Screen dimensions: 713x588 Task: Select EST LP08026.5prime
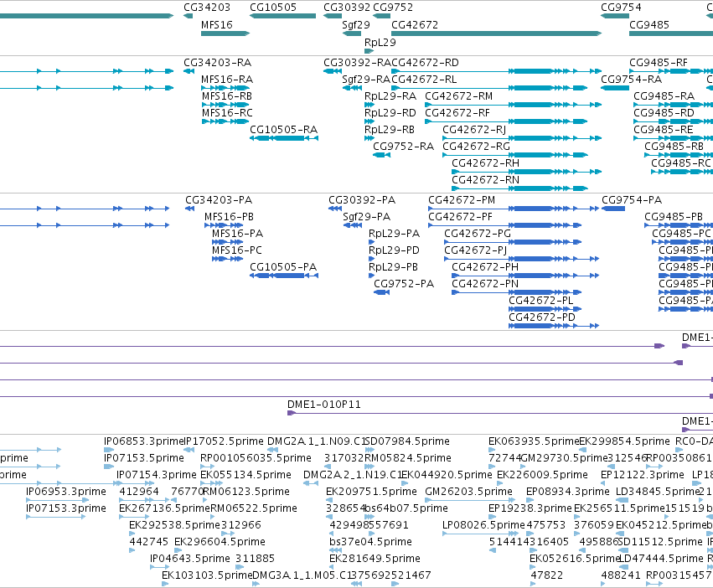click(x=483, y=525)
